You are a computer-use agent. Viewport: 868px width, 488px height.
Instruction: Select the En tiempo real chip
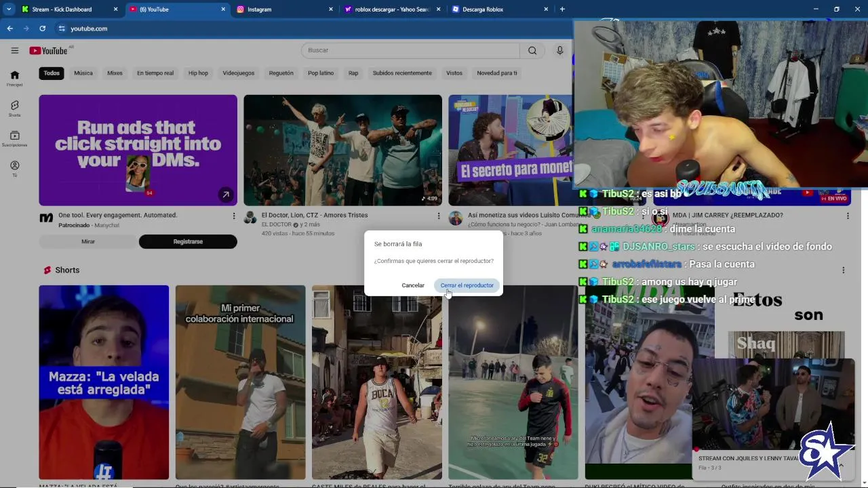(x=155, y=73)
